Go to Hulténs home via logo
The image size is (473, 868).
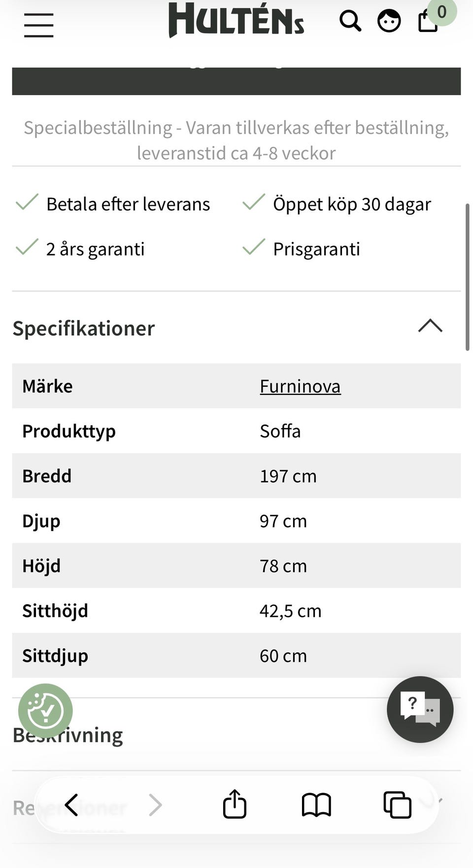236,21
